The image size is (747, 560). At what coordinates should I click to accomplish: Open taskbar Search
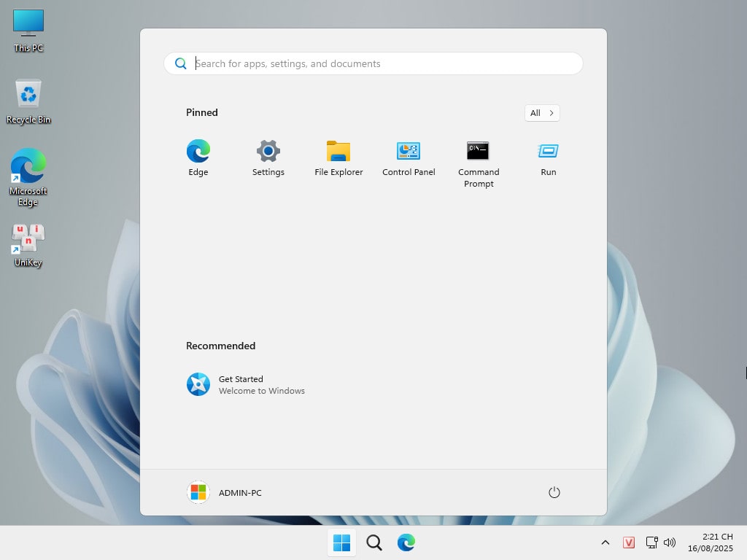374,542
